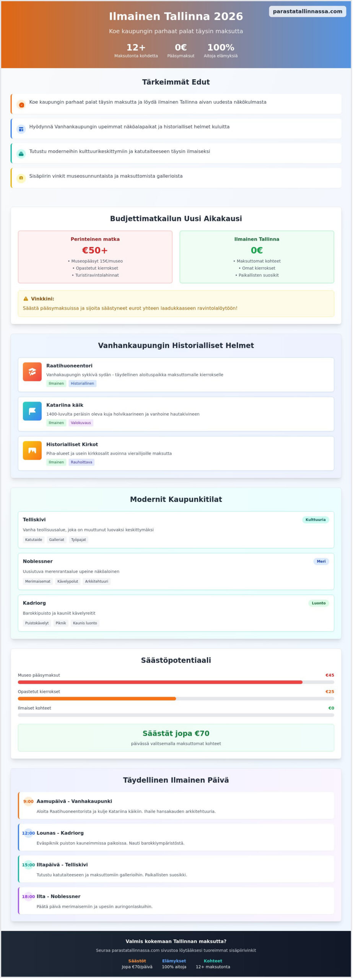Click the orange round icon in the first benefit row
This screenshot has width=358, height=980.
(21, 105)
